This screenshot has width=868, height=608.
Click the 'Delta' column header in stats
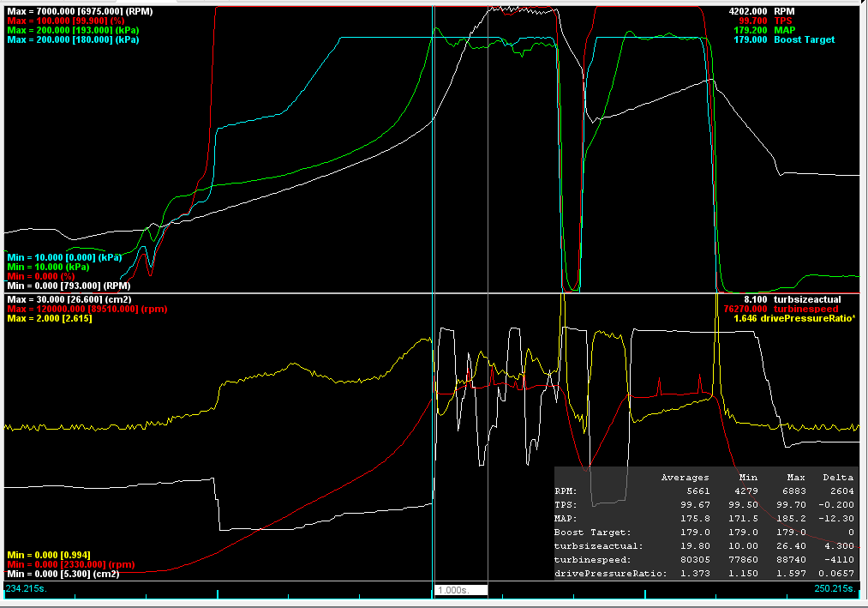pyautogui.click(x=838, y=477)
